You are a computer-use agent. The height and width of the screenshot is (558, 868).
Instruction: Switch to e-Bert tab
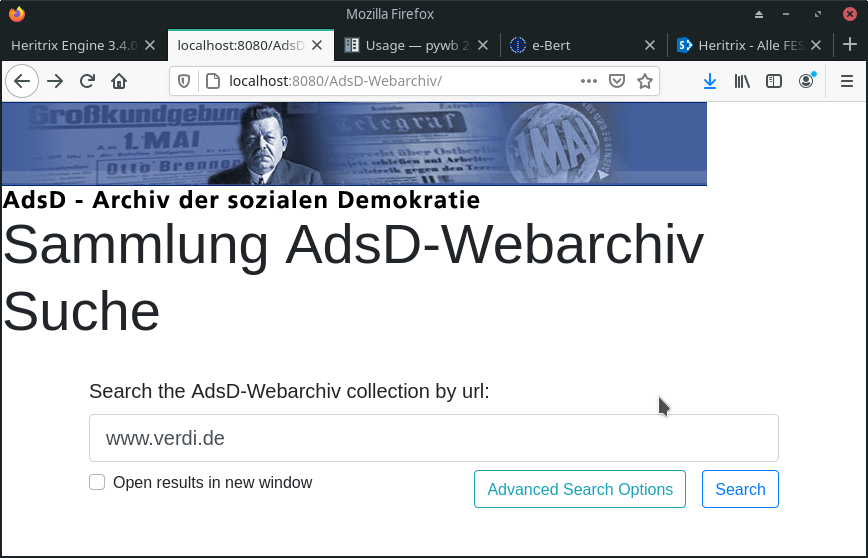click(x=583, y=45)
